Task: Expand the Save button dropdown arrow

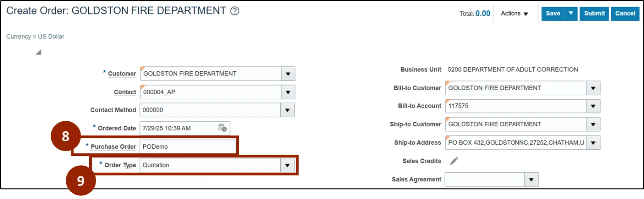Action: click(571, 14)
